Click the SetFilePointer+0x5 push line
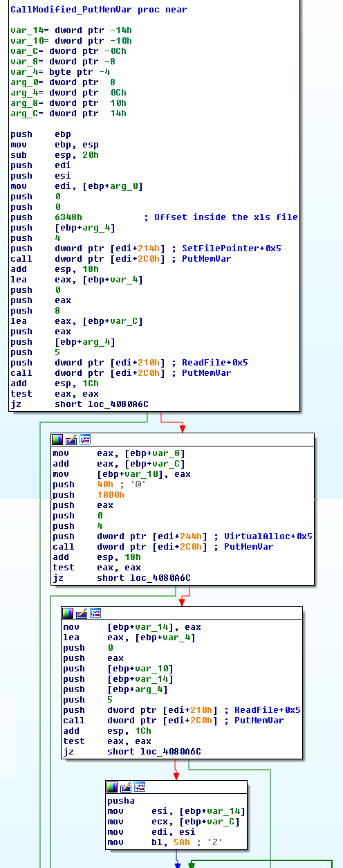 [x=145, y=248]
